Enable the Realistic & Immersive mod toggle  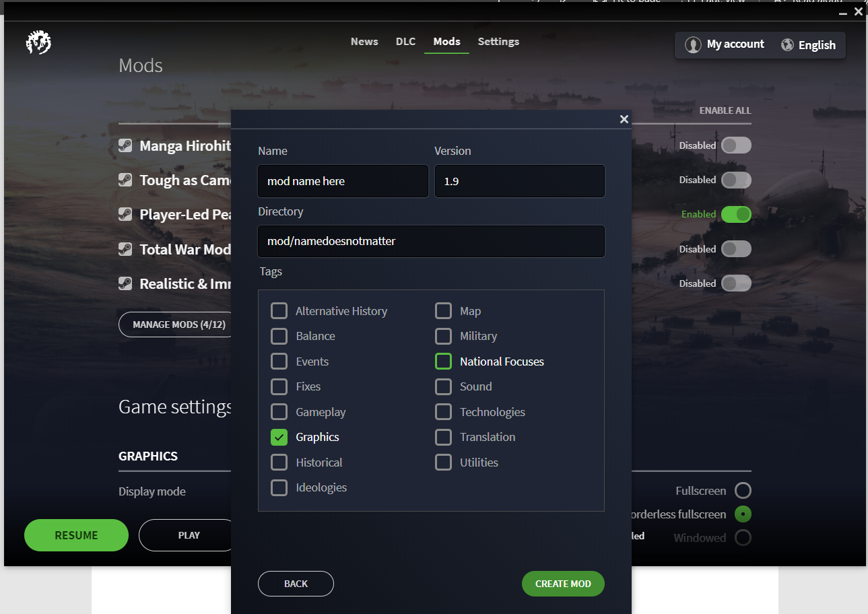(736, 283)
